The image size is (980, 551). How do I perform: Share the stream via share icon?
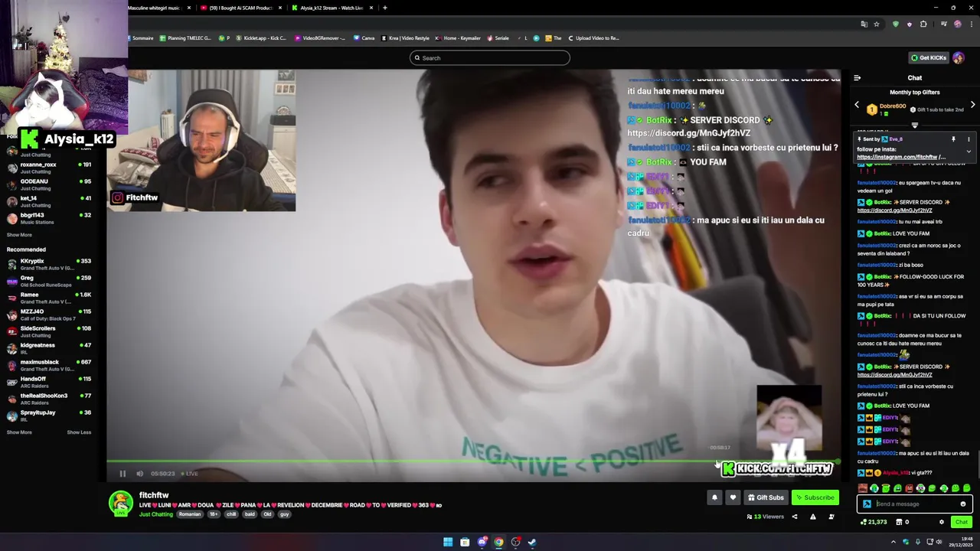click(794, 517)
